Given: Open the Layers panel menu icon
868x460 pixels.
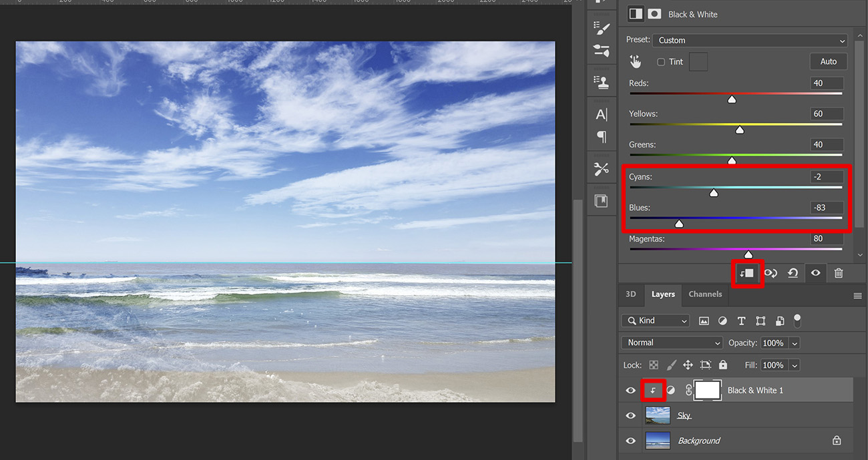Looking at the screenshot, I should 857,295.
